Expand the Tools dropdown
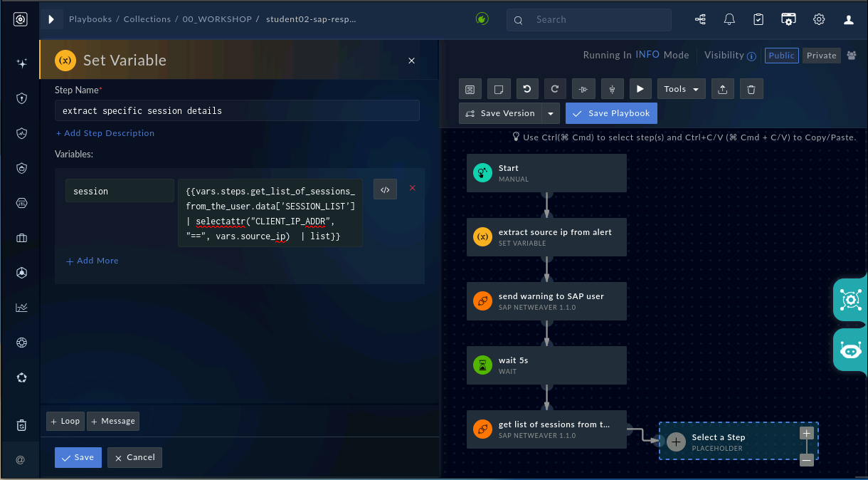The width and height of the screenshot is (868, 480). point(682,89)
